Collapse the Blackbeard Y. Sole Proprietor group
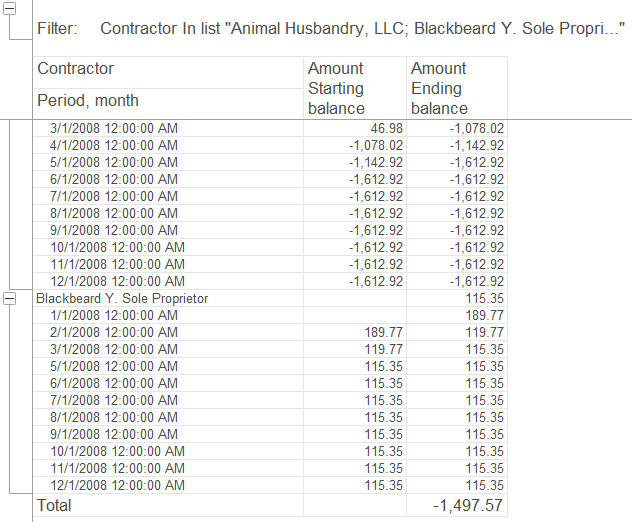Viewport: 632px width, 522px height. pyautogui.click(x=9, y=299)
